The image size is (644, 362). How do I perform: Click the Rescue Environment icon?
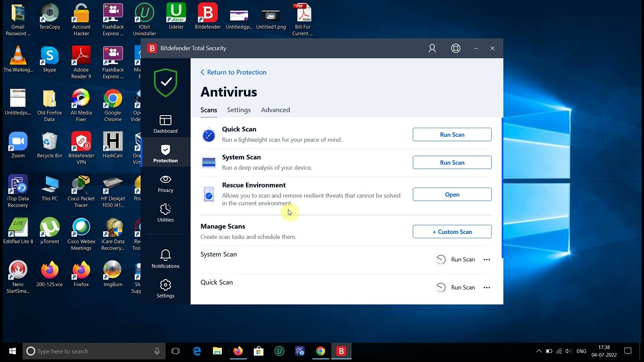(x=209, y=195)
